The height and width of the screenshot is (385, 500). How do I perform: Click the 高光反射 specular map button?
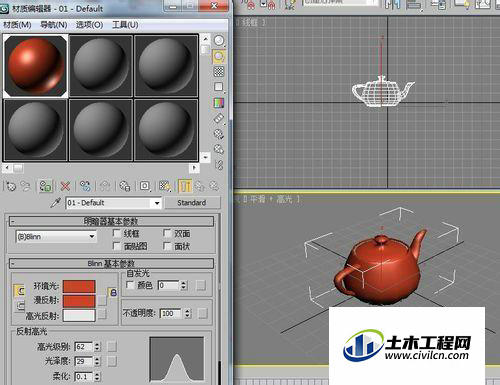click(x=102, y=314)
